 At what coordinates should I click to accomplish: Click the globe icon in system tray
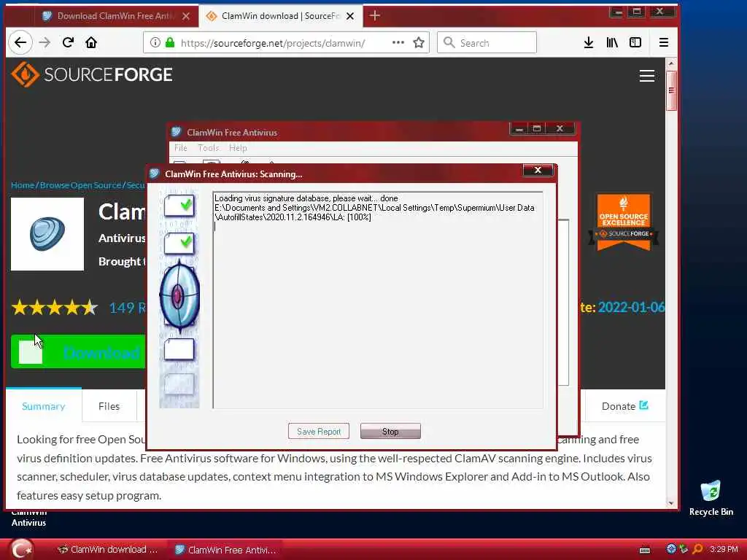pyautogui.click(x=671, y=549)
